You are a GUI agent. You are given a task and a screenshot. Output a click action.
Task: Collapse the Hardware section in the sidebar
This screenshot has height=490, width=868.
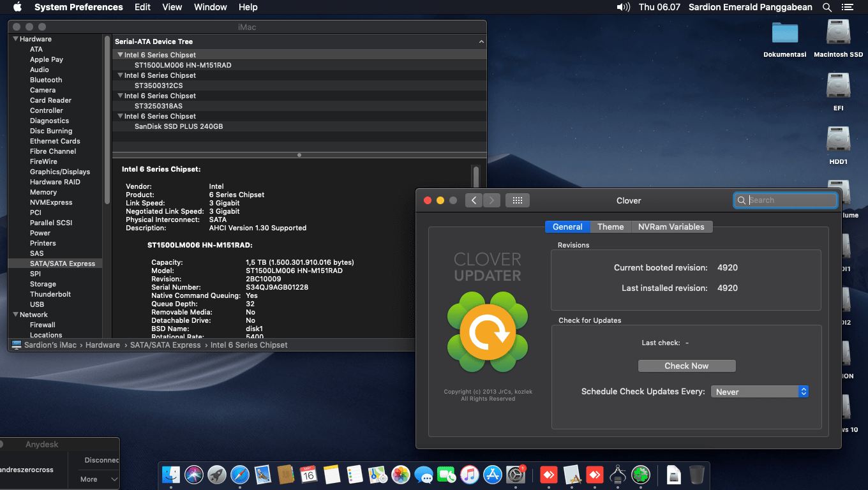(x=15, y=39)
